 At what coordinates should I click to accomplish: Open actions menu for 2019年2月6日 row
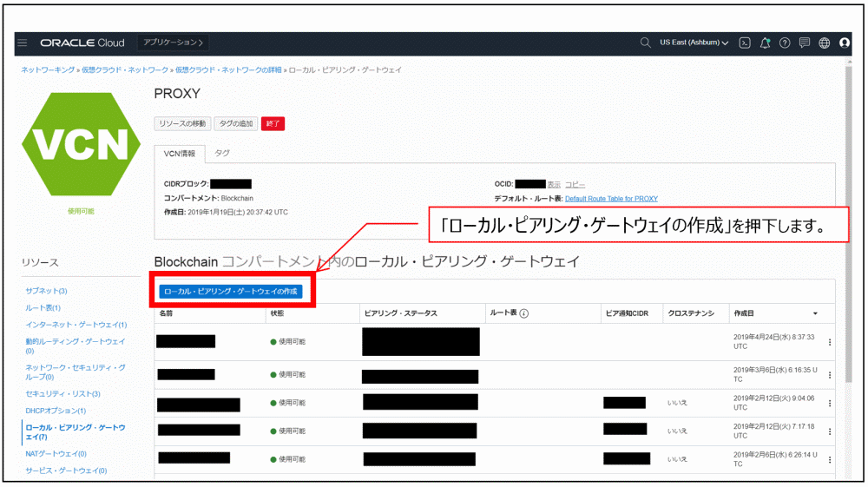coord(829,459)
